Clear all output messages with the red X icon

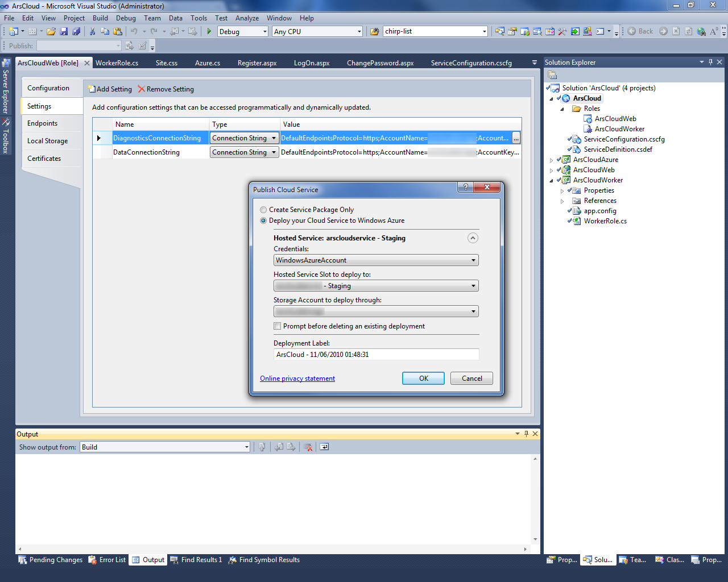[x=308, y=447]
